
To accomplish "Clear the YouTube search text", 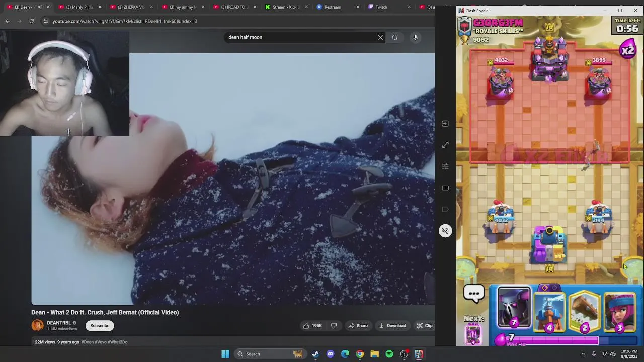I will (380, 37).
